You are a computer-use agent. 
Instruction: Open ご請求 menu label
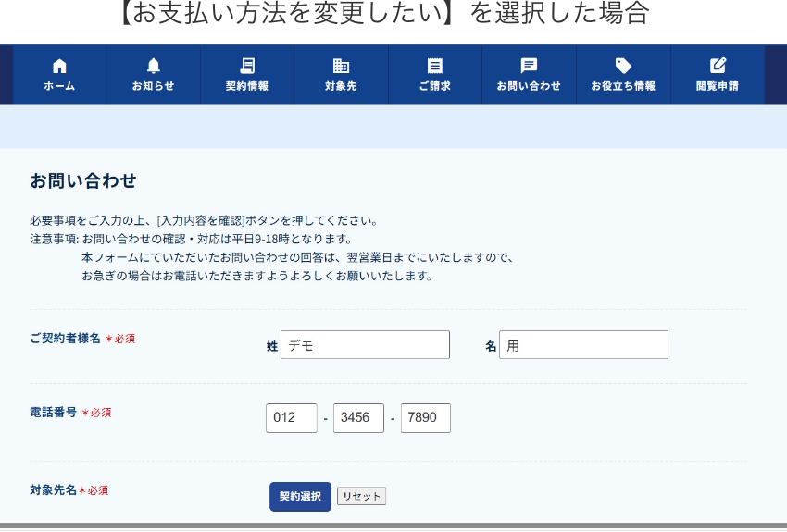tap(434, 86)
